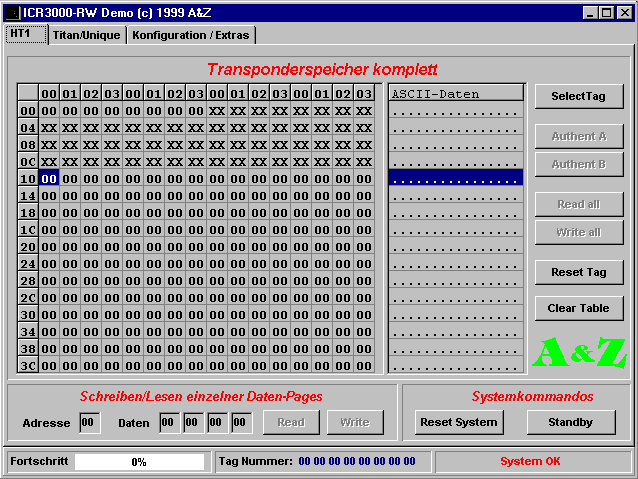
Task: Put the system in Standby
Action: (x=571, y=422)
